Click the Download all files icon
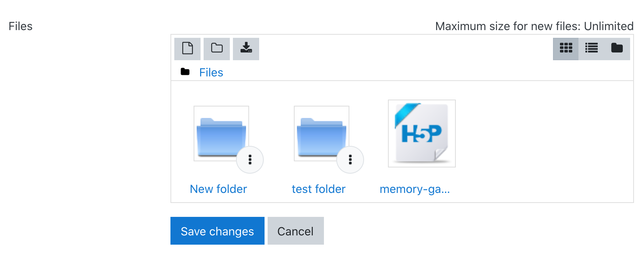This screenshot has height=257, width=644. (x=246, y=49)
